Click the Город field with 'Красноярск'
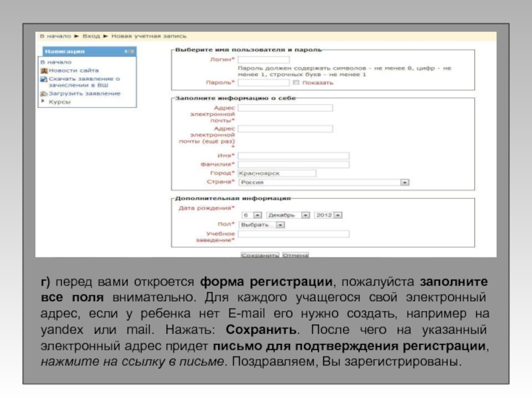Image resolution: width=532 pixels, height=399 pixels. pos(277,174)
